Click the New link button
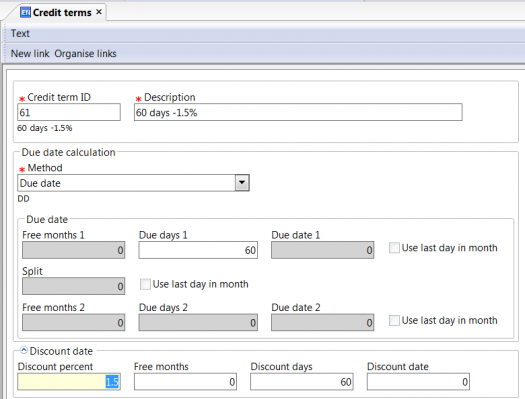The height and width of the screenshot is (399, 525). 30,54
